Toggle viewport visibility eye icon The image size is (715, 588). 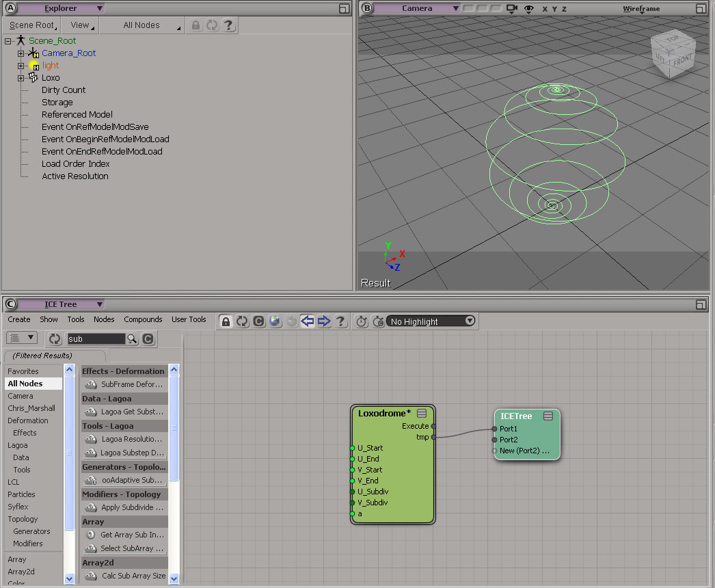pyautogui.click(x=528, y=9)
